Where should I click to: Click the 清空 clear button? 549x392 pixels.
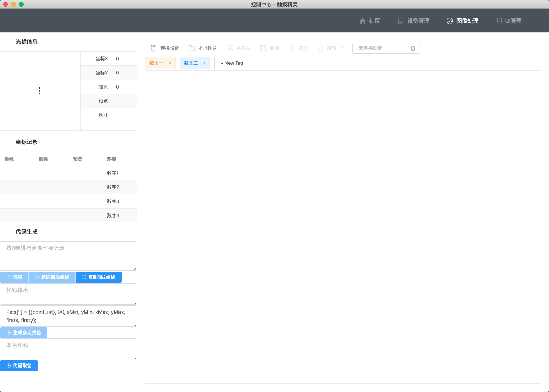(x=15, y=277)
